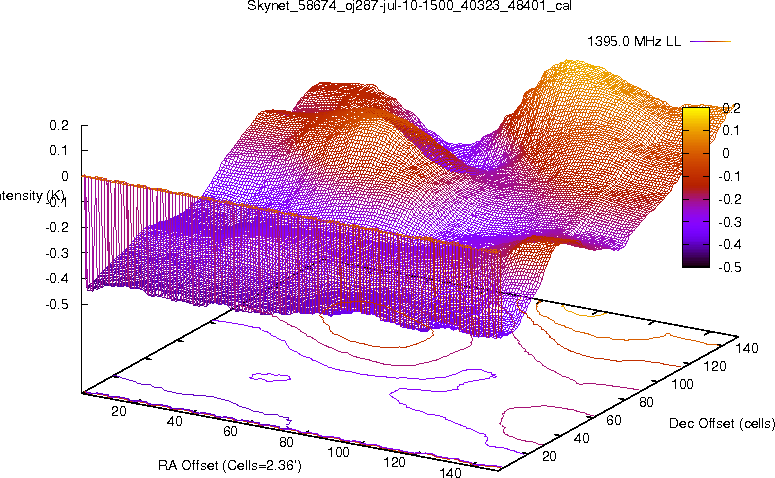Select the 0.2 label on the color bar
775x478 pixels.
[731, 108]
